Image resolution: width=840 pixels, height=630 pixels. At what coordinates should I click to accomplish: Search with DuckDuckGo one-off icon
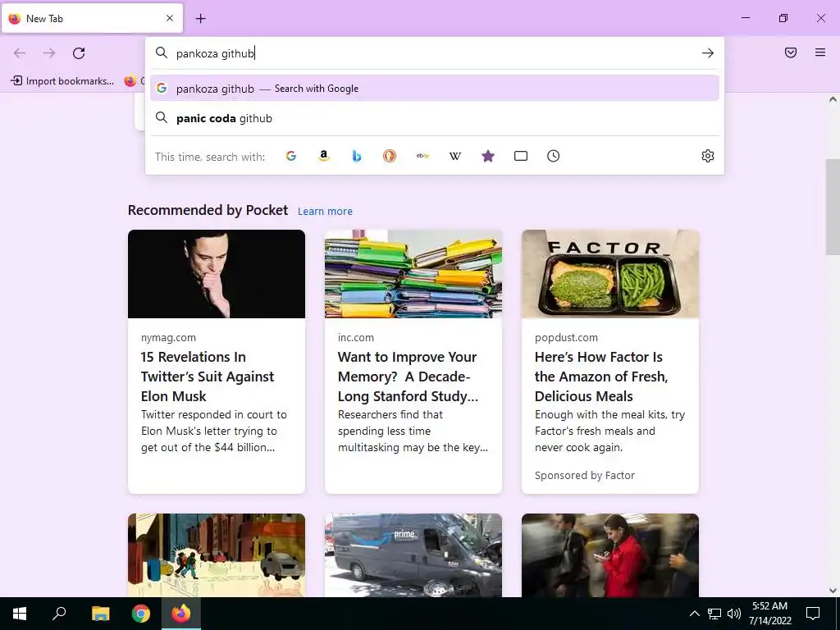pyautogui.click(x=390, y=156)
